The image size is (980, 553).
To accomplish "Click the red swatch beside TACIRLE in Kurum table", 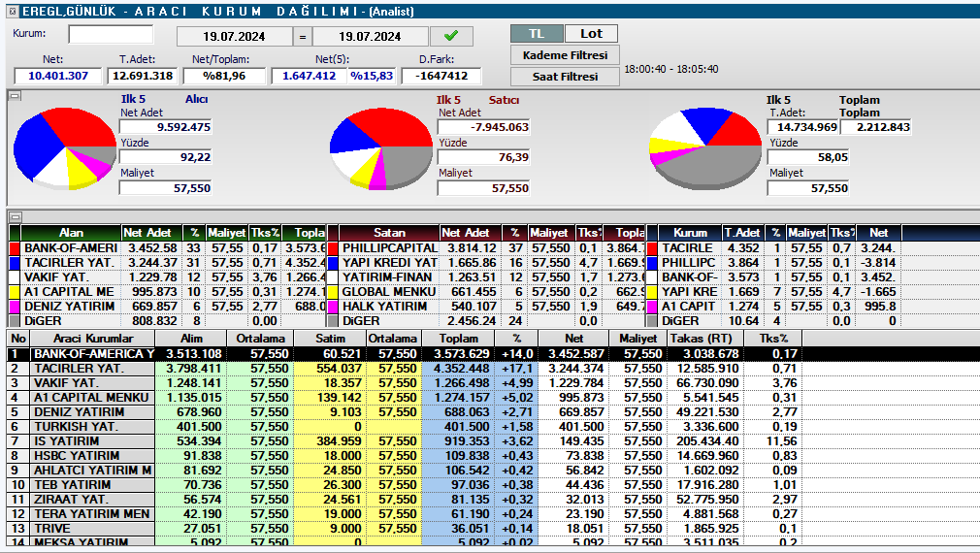I will point(652,248).
